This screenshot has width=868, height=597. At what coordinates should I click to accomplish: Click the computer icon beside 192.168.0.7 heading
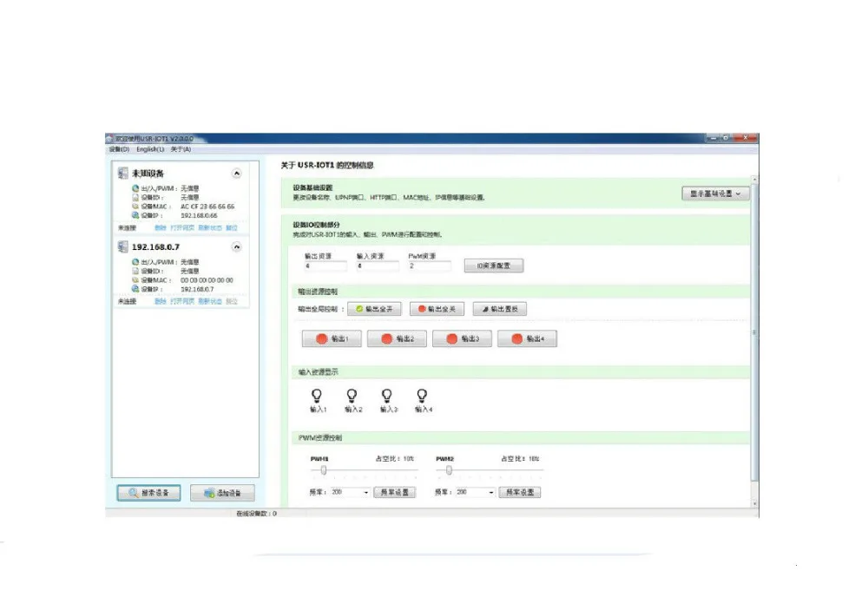[123, 246]
